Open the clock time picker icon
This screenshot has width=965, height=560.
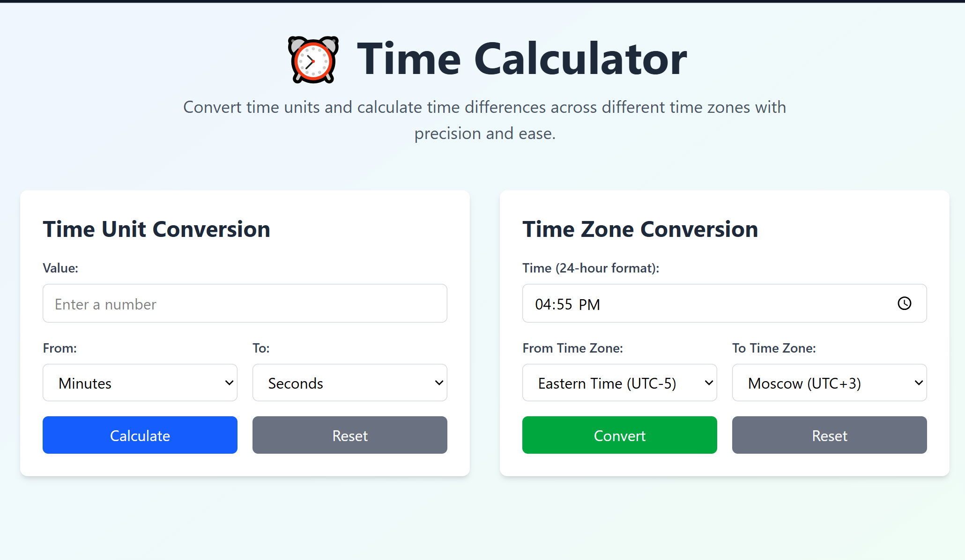tap(905, 303)
